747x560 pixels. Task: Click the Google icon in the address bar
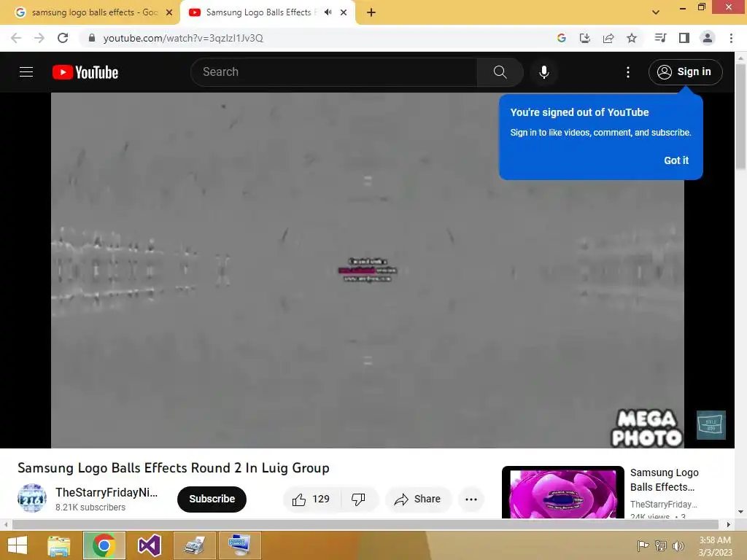tap(562, 38)
